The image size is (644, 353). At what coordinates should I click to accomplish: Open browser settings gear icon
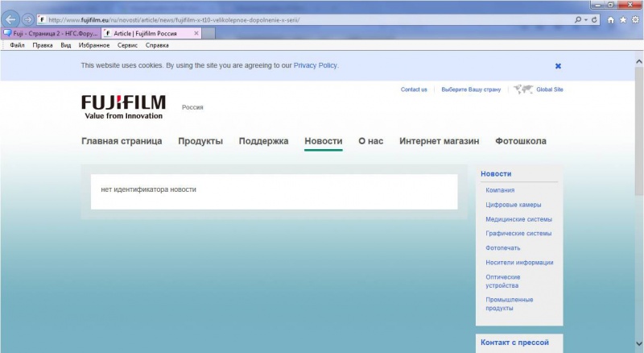tap(635, 20)
